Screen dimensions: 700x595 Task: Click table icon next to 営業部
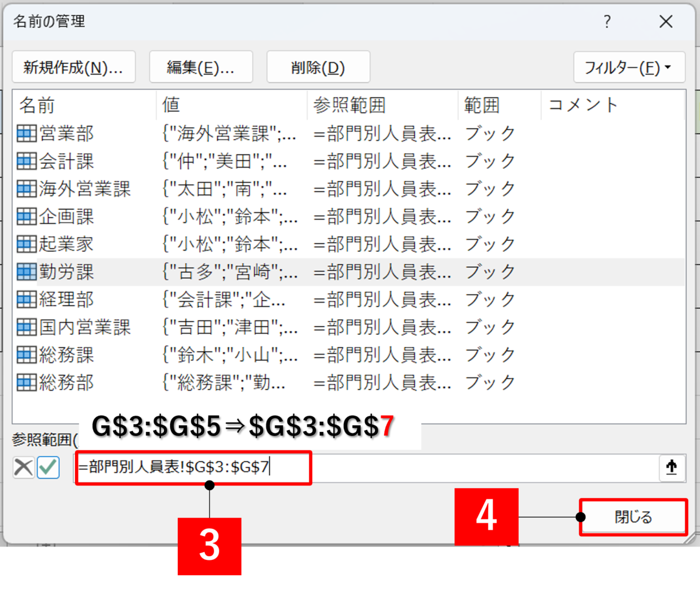tap(27, 133)
